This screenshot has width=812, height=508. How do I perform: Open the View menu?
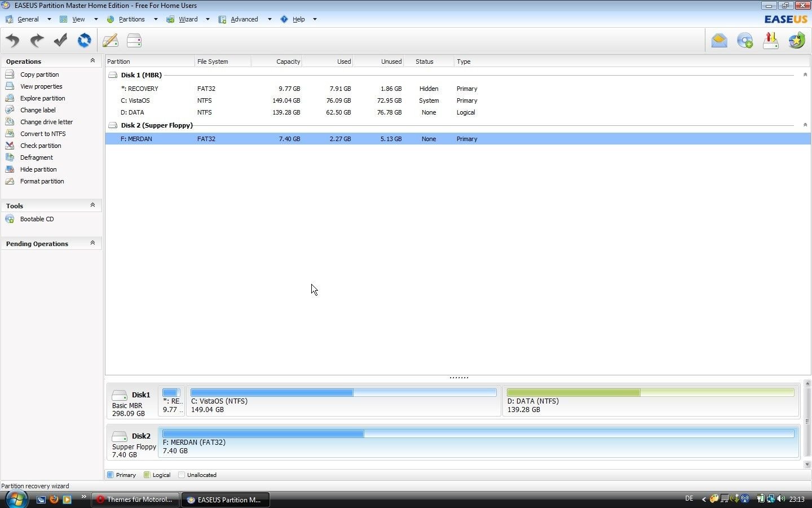click(78, 19)
